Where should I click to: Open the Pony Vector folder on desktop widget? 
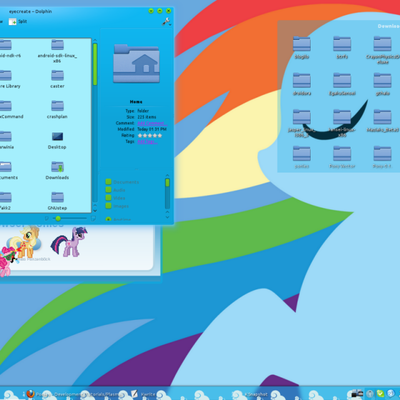coord(342,157)
